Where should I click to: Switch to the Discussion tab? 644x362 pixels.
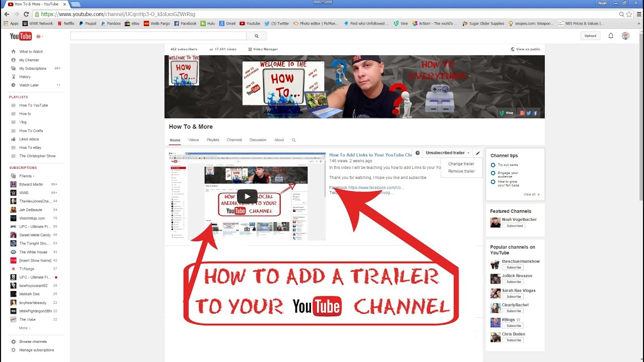(258, 140)
